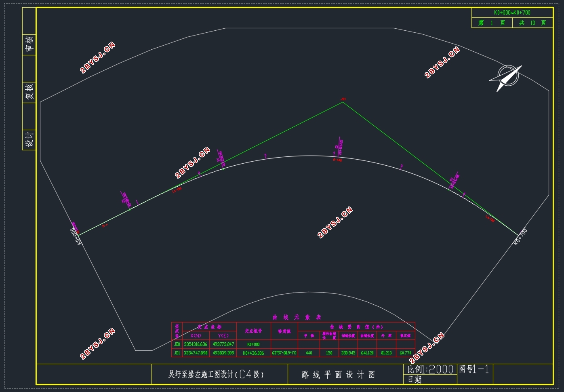
Task: Click the external distance '81.213' cell
Action: pyautogui.click(x=386, y=353)
